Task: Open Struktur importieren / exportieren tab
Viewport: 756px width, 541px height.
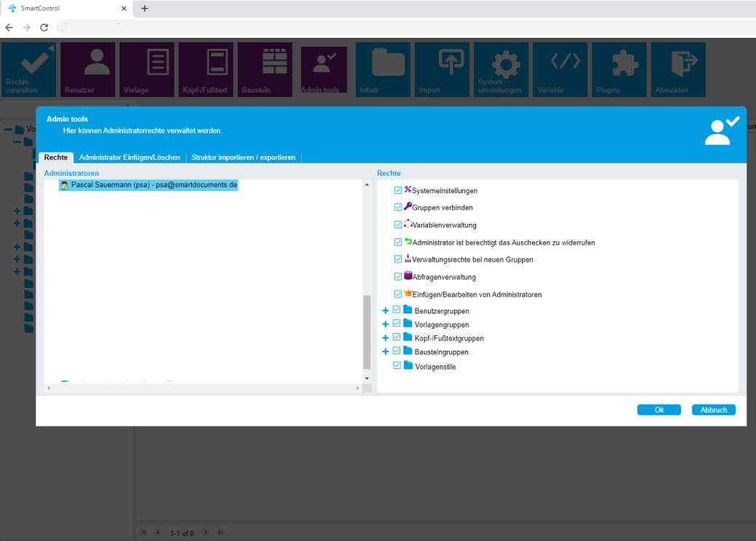Action: click(243, 157)
